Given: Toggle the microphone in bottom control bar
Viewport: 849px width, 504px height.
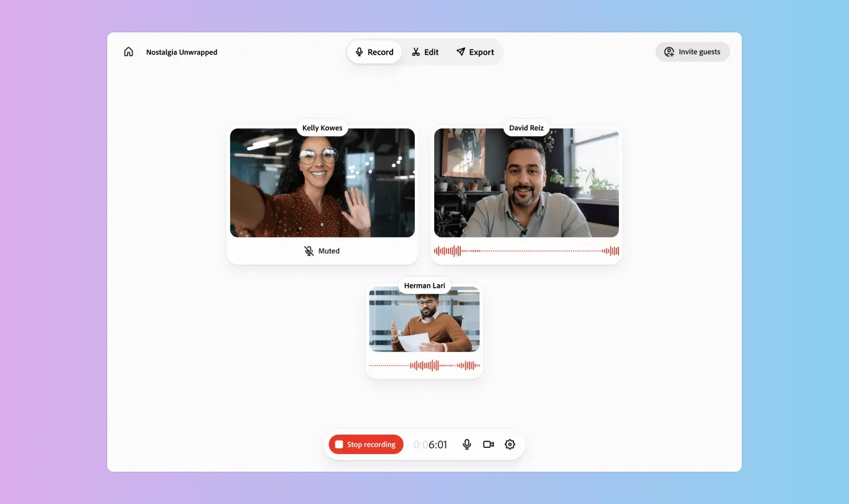Looking at the screenshot, I should (x=467, y=444).
